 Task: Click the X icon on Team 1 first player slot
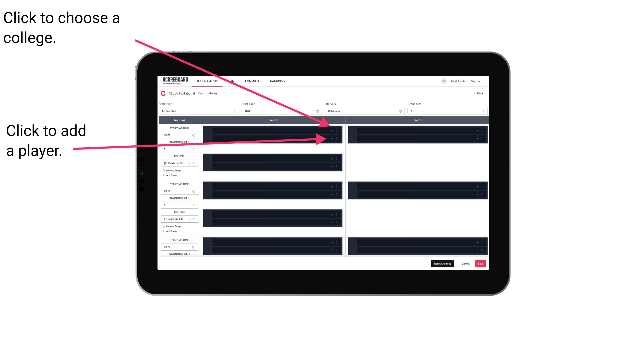pyautogui.click(x=332, y=131)
